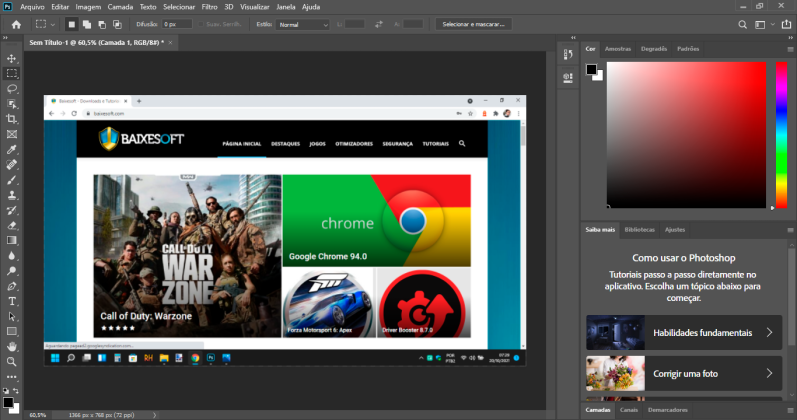
Task: Open the marquee tool preset picker arrow
Action: (52, 24)
